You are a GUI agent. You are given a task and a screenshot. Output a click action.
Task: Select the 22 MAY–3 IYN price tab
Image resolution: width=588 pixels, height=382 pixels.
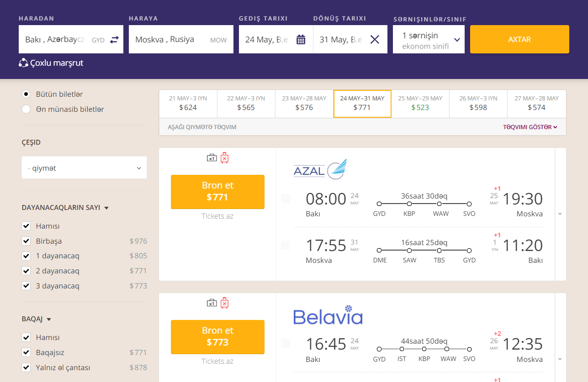(246, 104)
